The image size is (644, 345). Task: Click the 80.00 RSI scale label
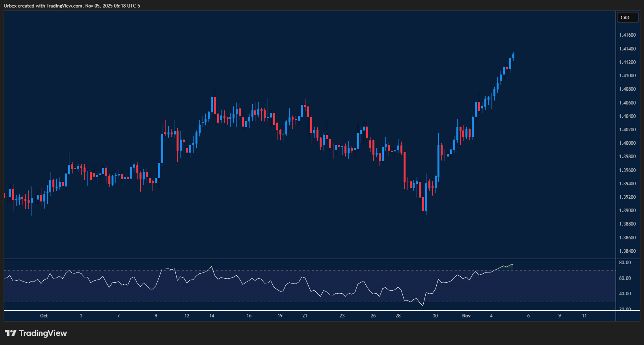[625, 263]
